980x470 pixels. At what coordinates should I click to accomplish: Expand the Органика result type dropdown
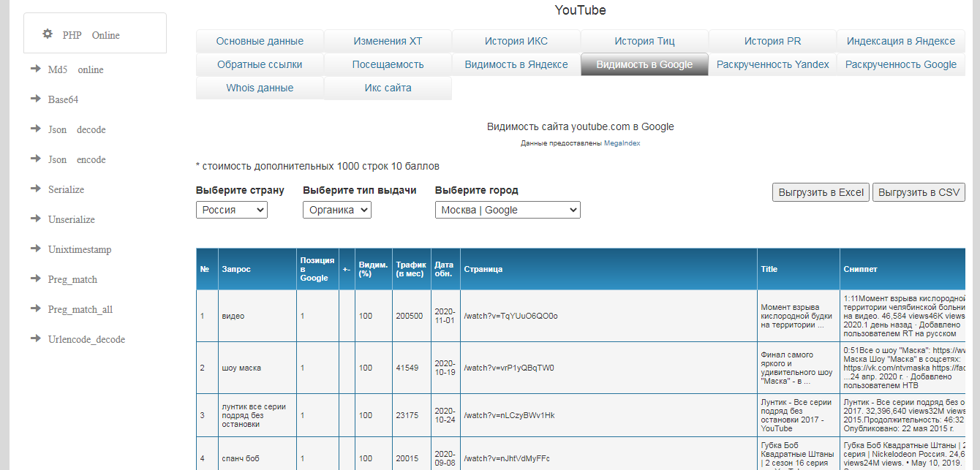click(337, 210)
